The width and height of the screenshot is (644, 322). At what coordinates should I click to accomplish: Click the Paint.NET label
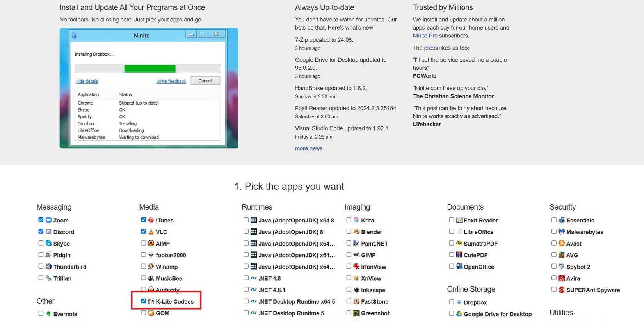point(375,244)
